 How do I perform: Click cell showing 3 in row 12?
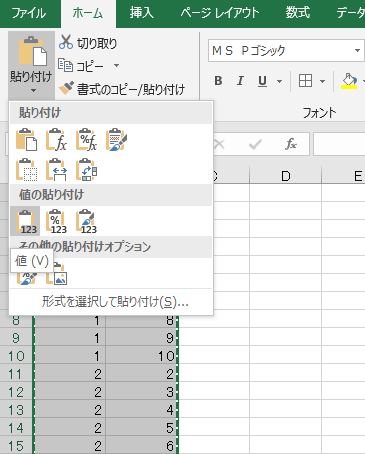click(141, 392)
